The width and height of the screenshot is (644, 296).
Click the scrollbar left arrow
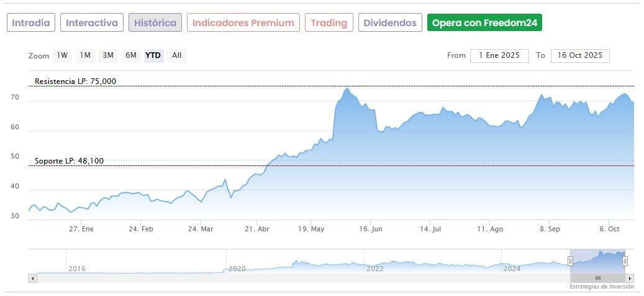coord(32,278)
